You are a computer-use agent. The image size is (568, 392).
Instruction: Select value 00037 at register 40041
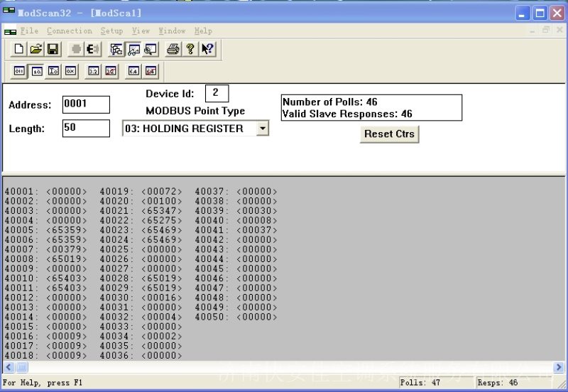click(x=257, y=230)
